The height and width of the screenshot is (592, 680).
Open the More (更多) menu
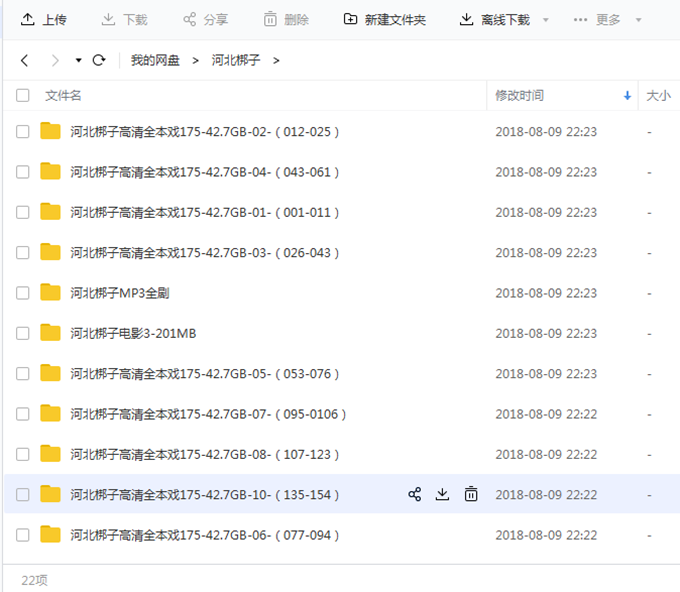coord(597,20)
